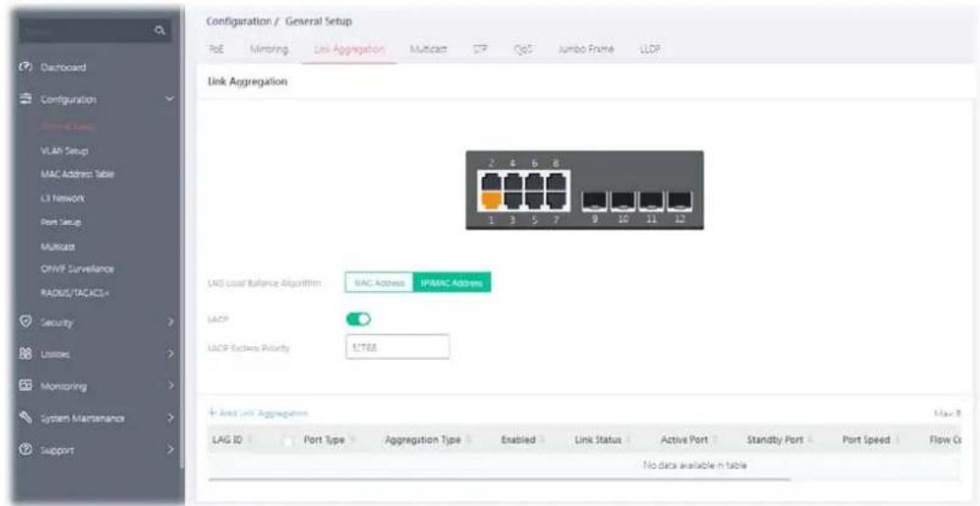This screenshot has height=506, width=980.
Task: Switch to the PoE tab
Action: tap(214, 49)
